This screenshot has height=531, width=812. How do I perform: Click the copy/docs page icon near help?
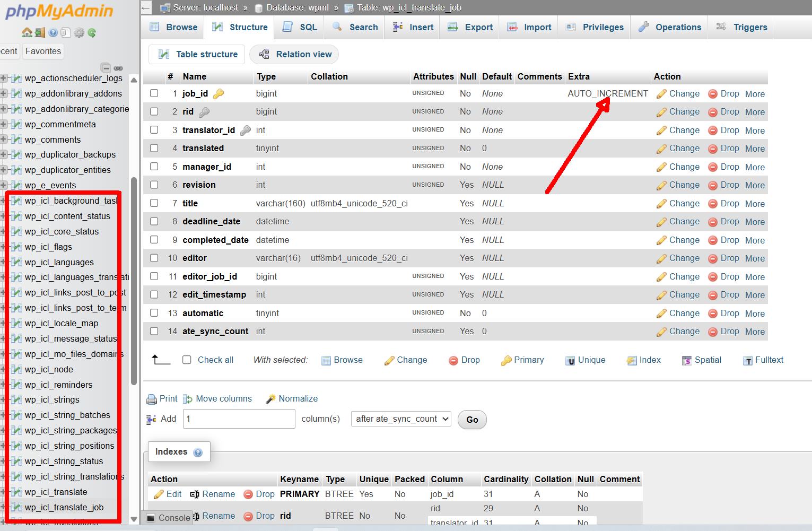pyautogui.click(x=66, y=33)
